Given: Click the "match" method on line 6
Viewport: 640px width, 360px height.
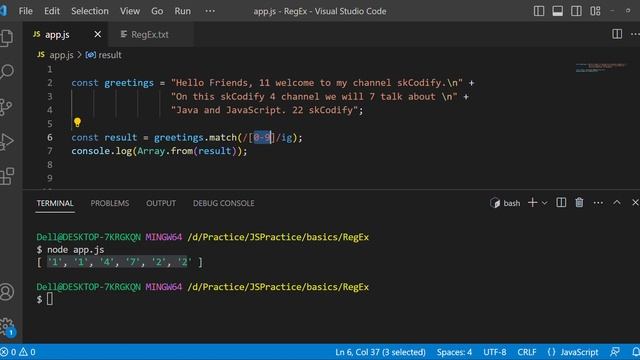Looking at the screenshot, I should (222, 138).
